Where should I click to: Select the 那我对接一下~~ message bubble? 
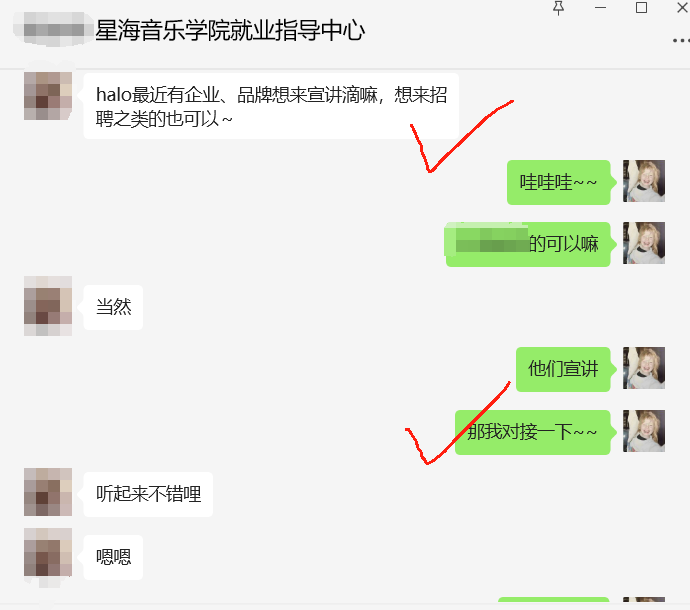point(532,432)
